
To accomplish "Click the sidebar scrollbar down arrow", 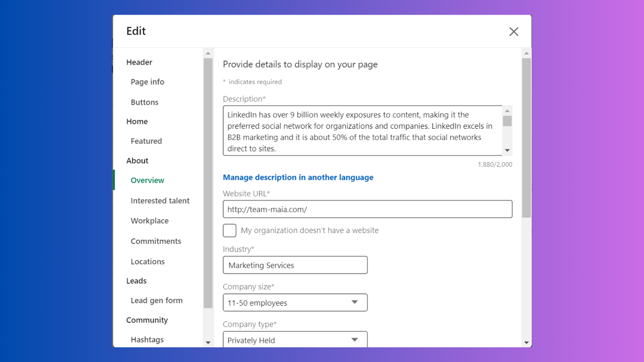I will point(208,343).
